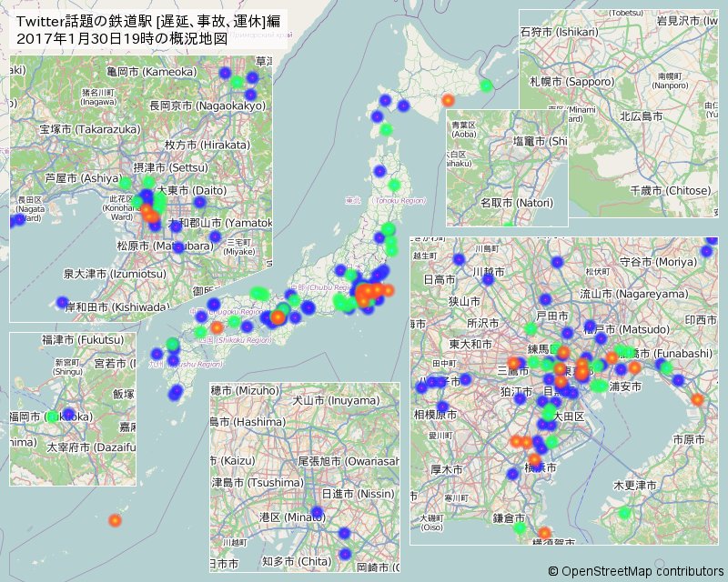
Task: Click the 守谷市 (Moriya) label
Action: click(658, 262)
